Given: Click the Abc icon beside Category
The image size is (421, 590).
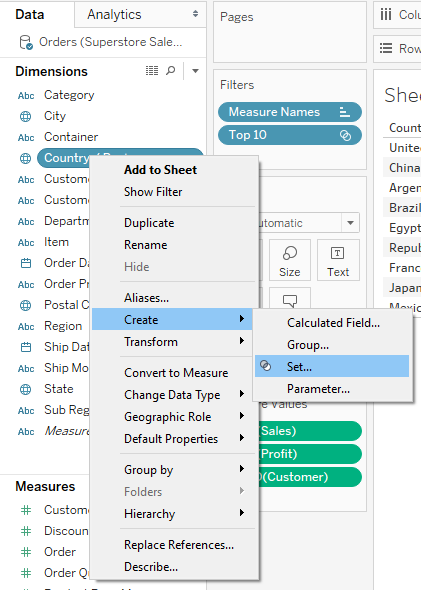Looking at the screenshot, I should pos(26,96).
